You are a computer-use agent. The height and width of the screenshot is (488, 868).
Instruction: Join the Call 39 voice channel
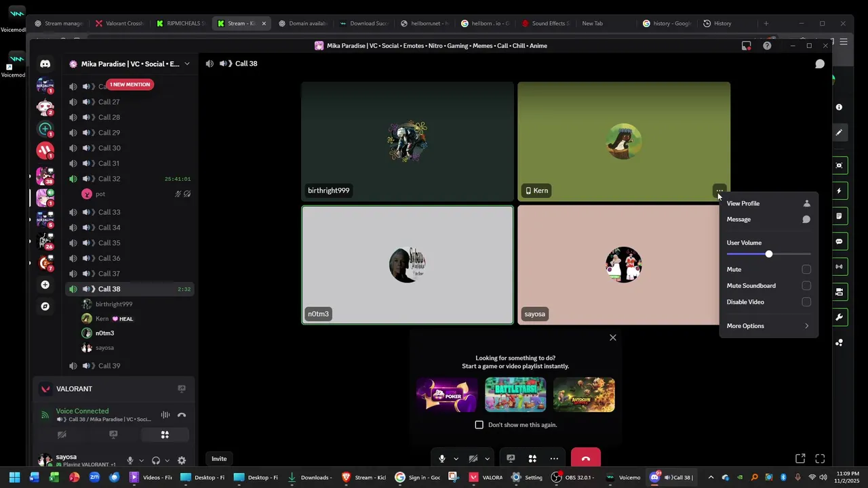point(129,366)
